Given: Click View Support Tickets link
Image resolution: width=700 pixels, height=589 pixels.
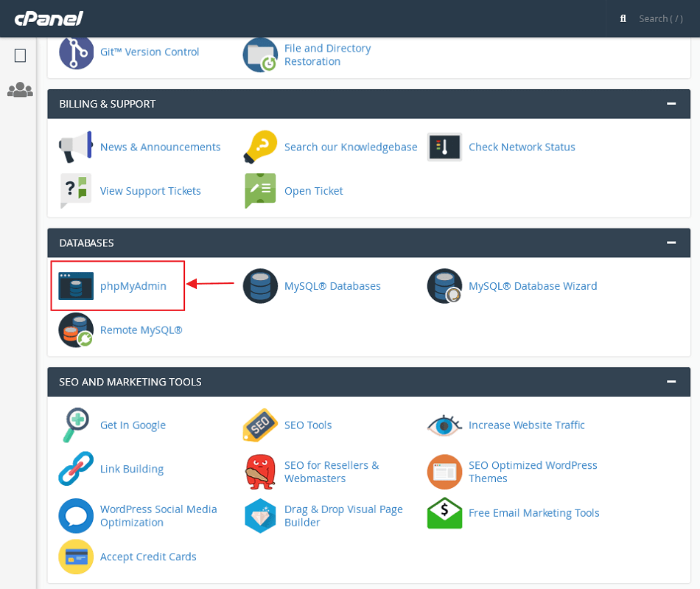Looking at the screenshot, I should coord(150,191).
